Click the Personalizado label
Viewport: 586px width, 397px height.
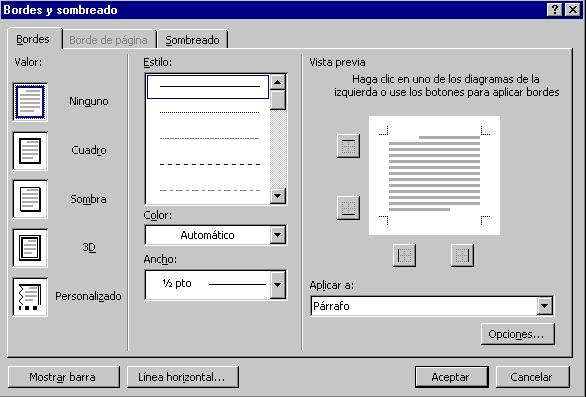tap(88, 296)
